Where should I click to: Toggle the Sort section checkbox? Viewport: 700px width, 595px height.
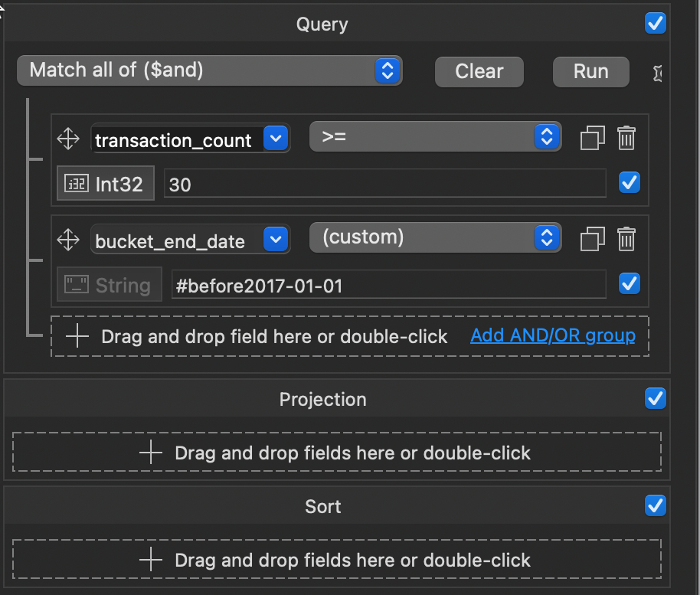(656, 506)
